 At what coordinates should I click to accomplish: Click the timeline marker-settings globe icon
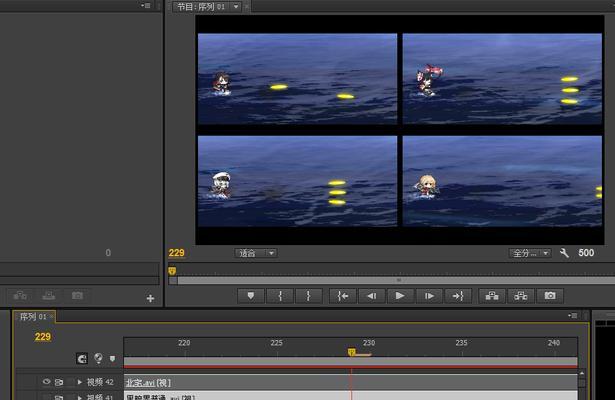pos(98,358)
